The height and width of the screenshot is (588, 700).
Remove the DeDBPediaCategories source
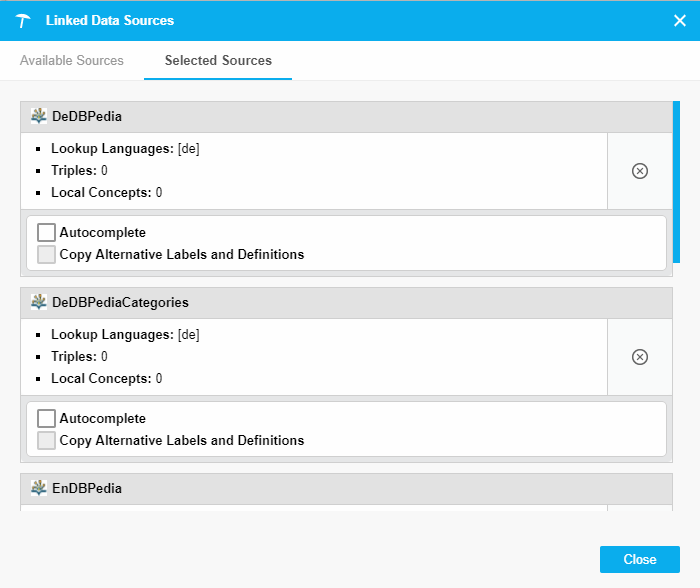point(640,357)
